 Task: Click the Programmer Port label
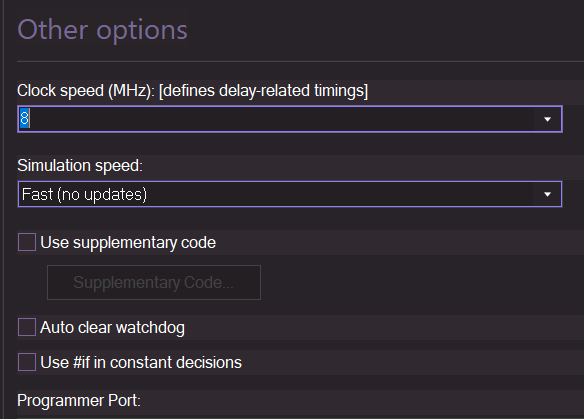click(79, 401)
